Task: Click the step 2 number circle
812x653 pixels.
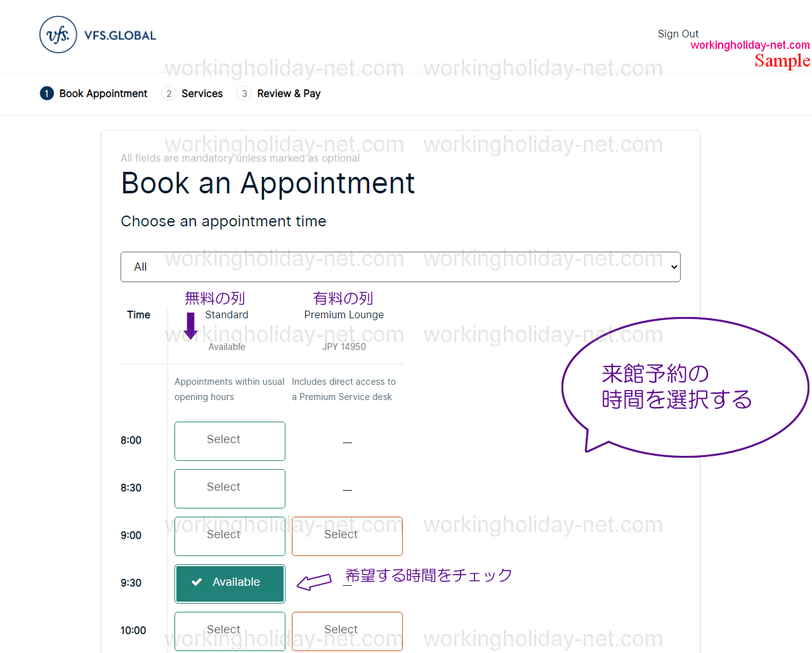Action: pos(168,93)
